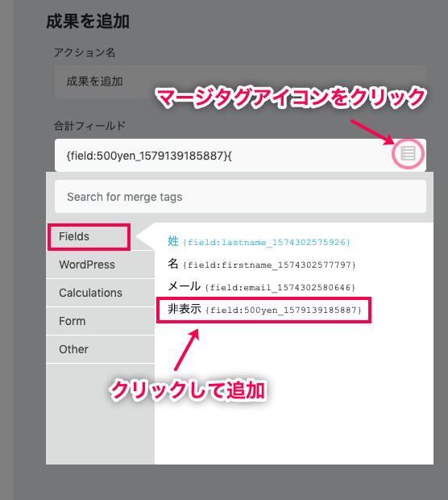Focus the アクション名 input field
This screenshot has width=448, height=500.
(240, 81)
